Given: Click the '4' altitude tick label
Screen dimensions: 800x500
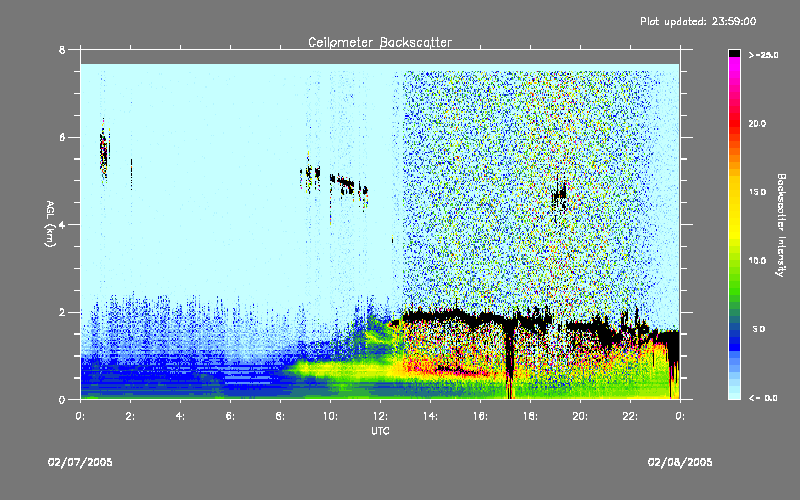Looking at the screenshot, I should 62,224.
